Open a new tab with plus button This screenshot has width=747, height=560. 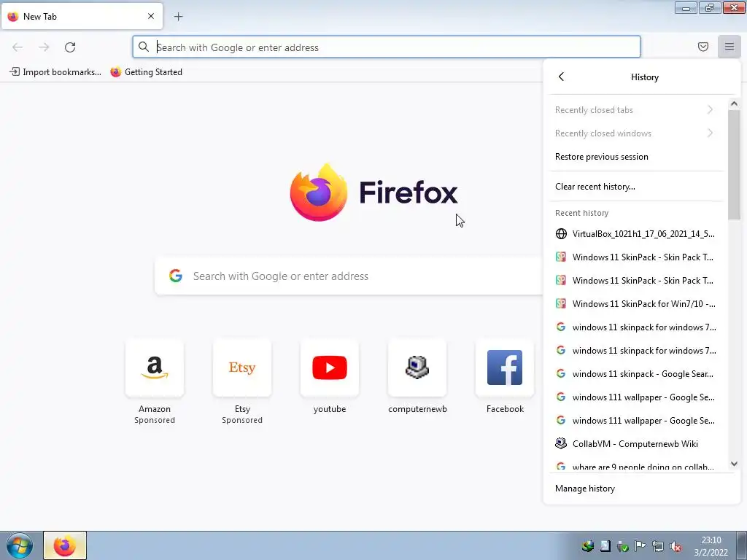click(x=178, y=17)
